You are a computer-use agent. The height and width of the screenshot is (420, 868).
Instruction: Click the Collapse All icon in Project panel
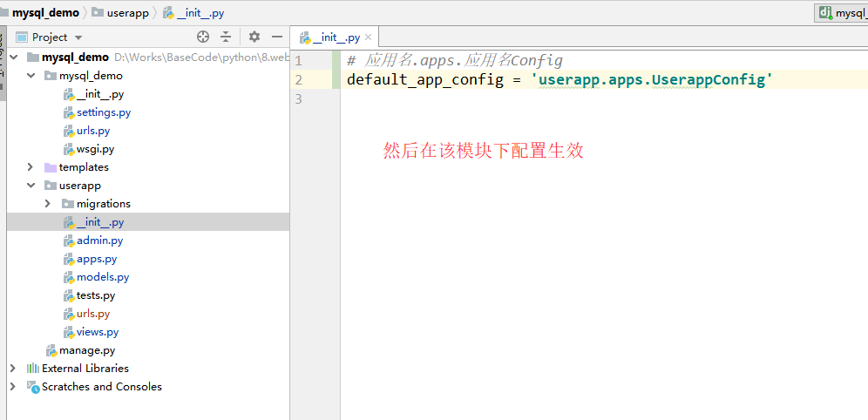226,37
